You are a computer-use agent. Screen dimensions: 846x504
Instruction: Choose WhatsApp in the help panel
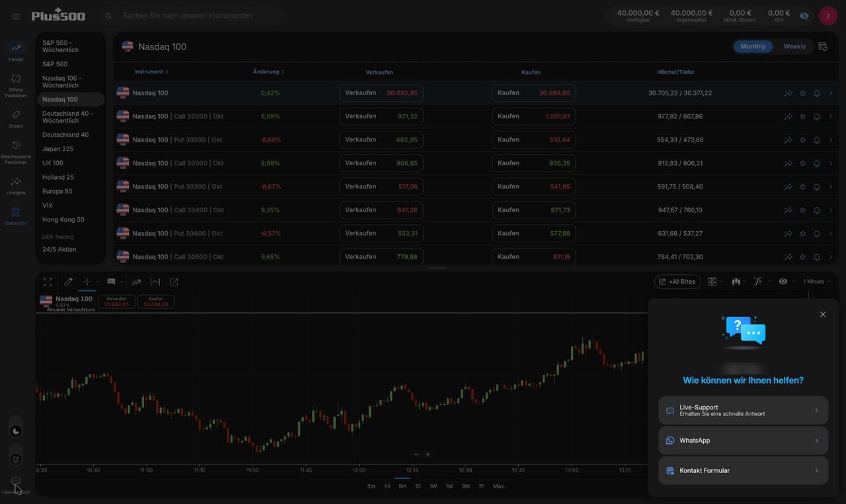pyautogui.click(x=743, y=441)
